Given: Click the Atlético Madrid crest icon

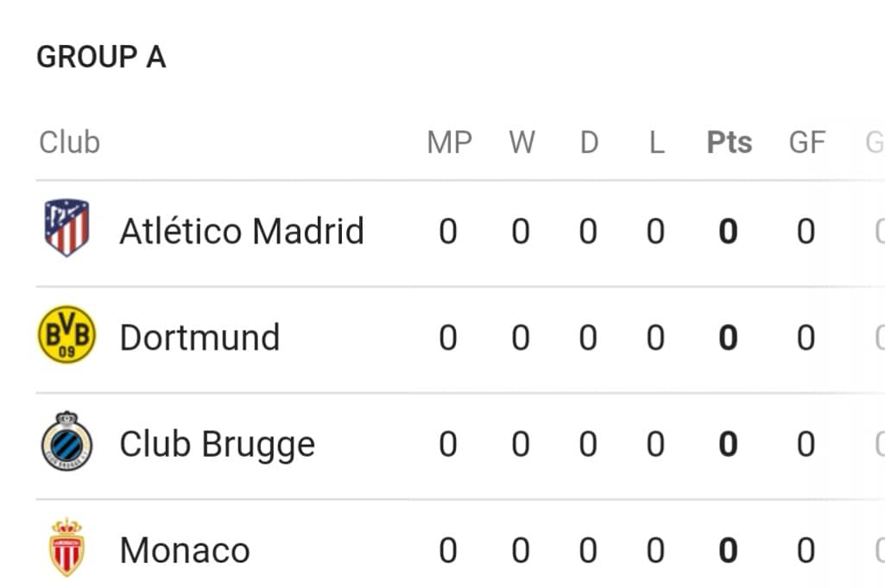Looking at the screenshot, I should click(66, 227).
